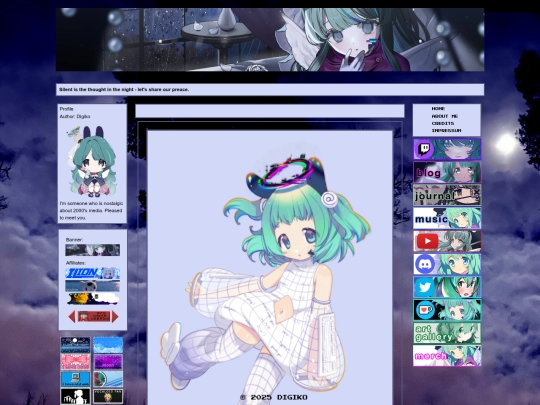Click the right red webring arrow
540x405 pixels.
pyautogui.click(x=115, y=316)
